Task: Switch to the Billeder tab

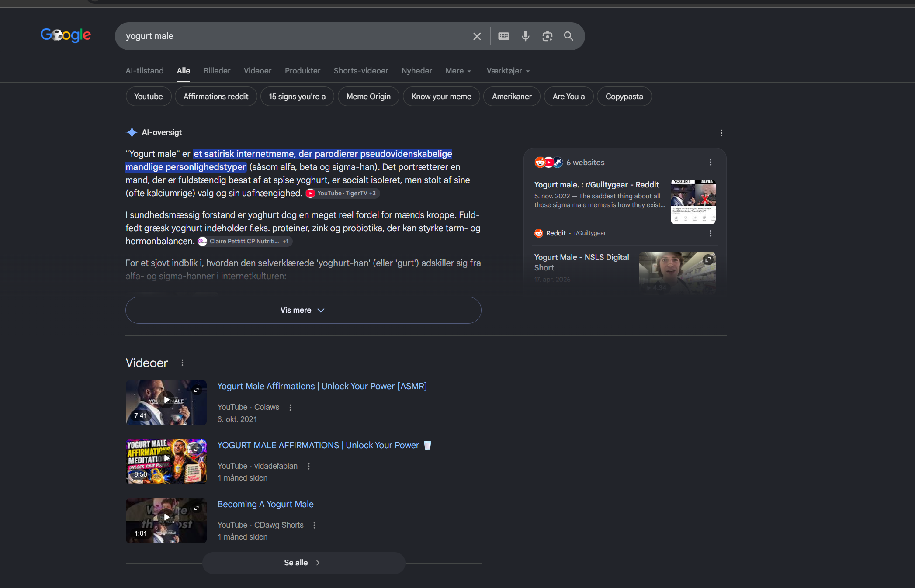Action: (217, 71)
